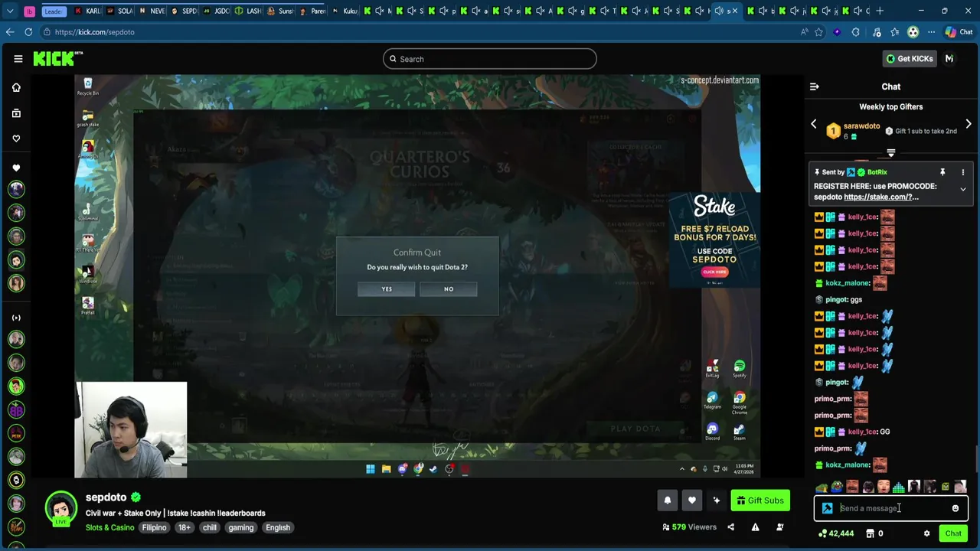The height and width of the screenshot is (551, 980).
Task: Click the chat identity badge in message box
Action: 827,508
